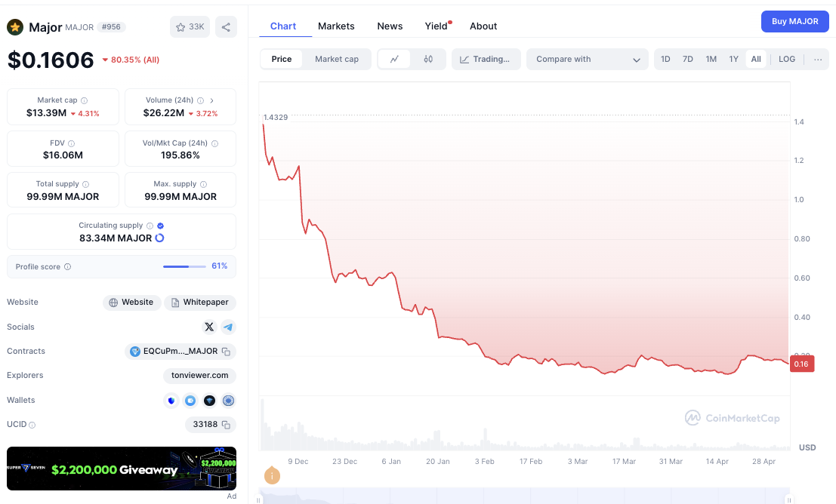This screenshot has width=836, height=504.
Task: Open Vol/Mkt Cap (24h) info icon
Action: pos(215,143)
